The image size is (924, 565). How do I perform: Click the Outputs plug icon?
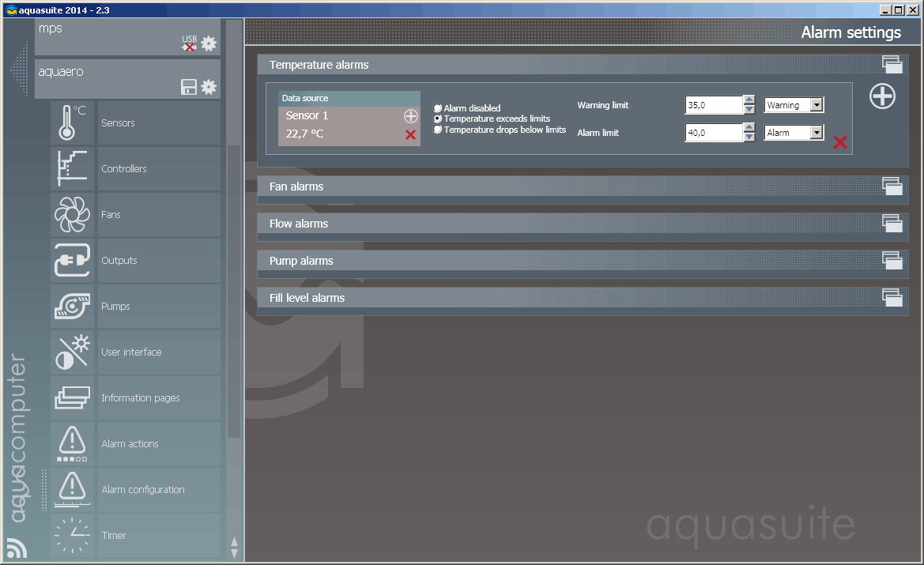click(73, 261)
